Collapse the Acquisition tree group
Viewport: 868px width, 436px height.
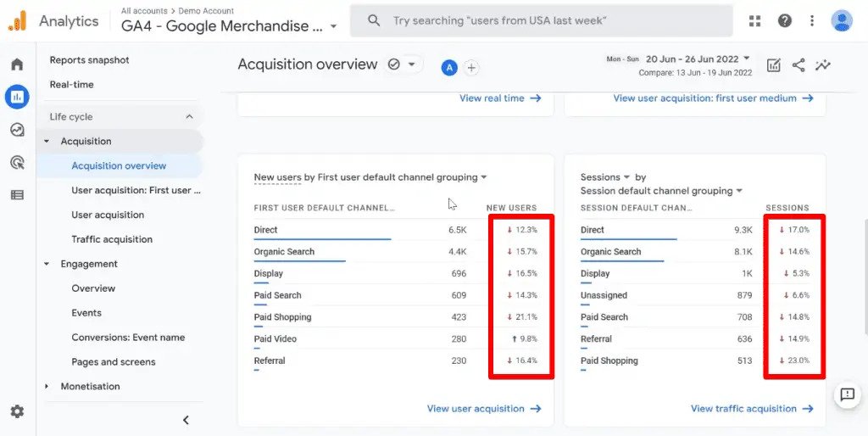(x=47, y=142)
